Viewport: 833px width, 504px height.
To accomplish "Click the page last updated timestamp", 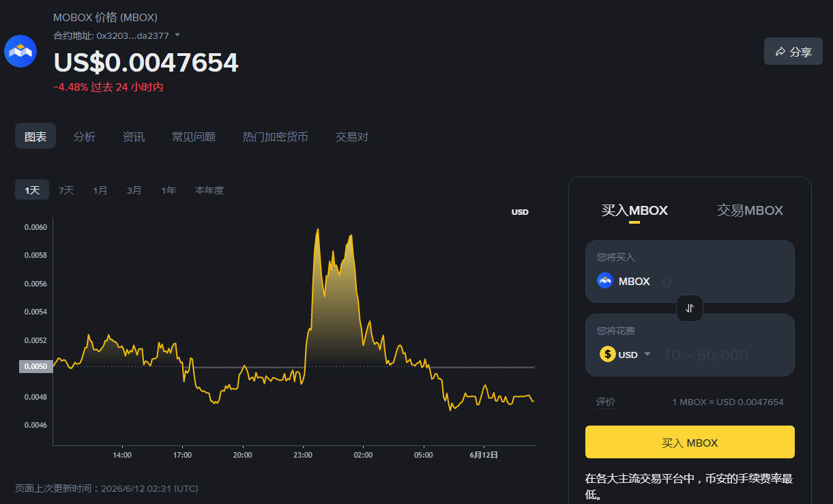I will click(106, 488).
